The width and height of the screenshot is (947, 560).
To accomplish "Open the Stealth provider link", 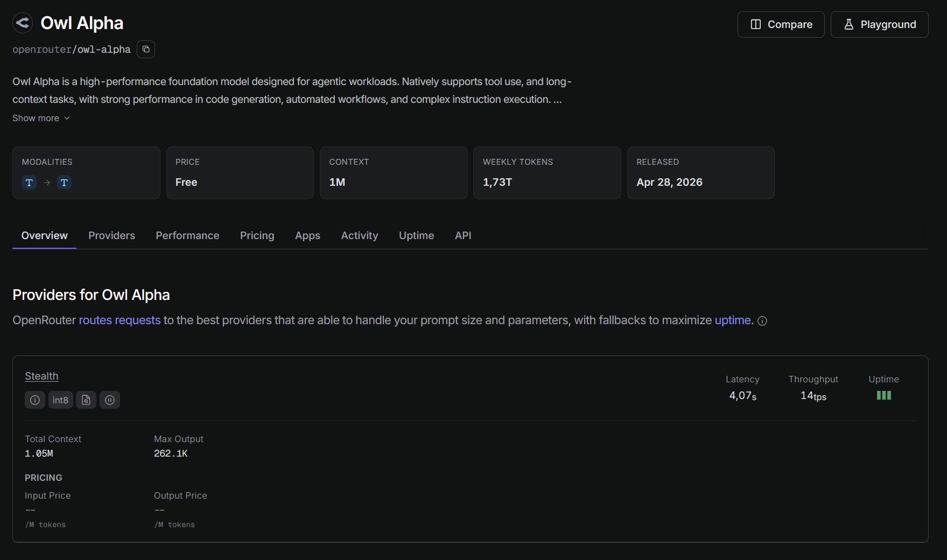I will point(41,376).
